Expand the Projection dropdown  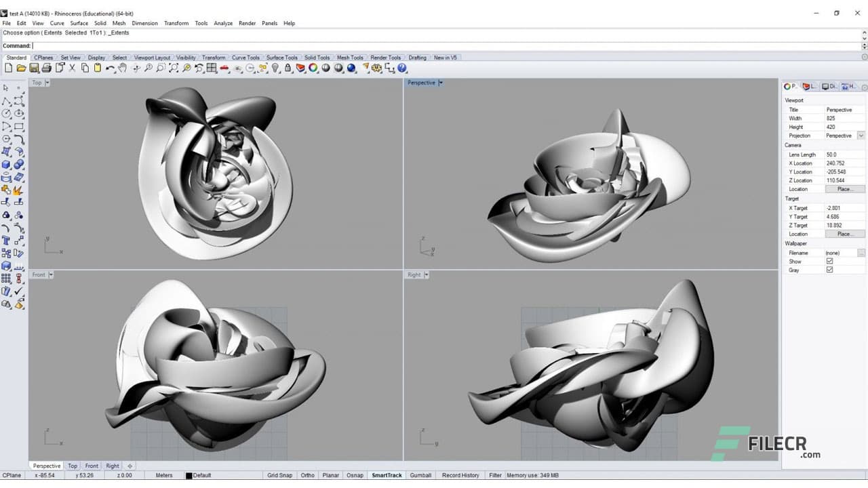click(861, 136)
